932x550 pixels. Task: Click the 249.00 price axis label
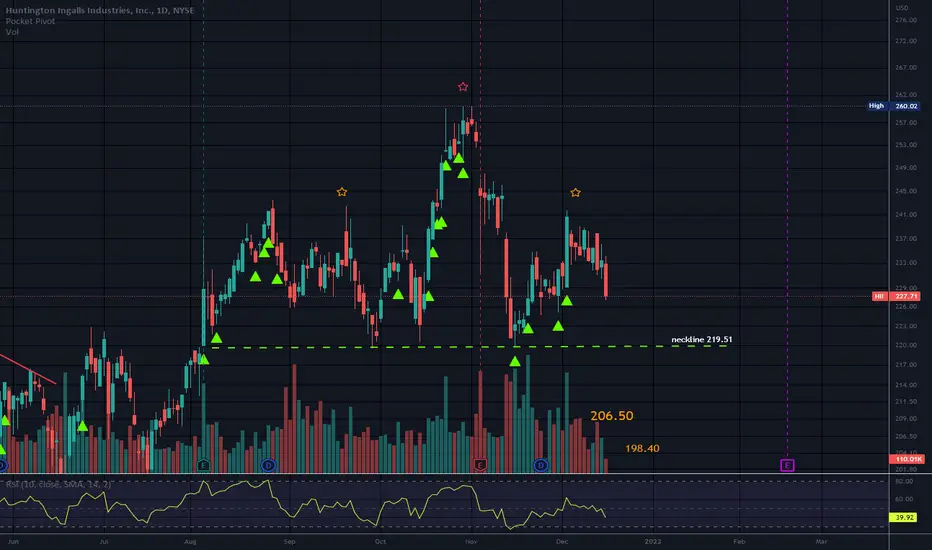click(x=906, y=168)
